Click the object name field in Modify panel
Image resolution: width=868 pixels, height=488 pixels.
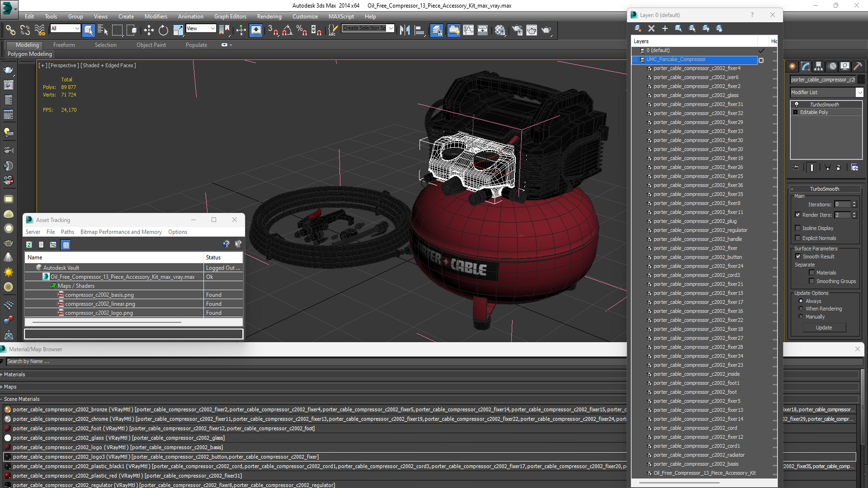823,80
